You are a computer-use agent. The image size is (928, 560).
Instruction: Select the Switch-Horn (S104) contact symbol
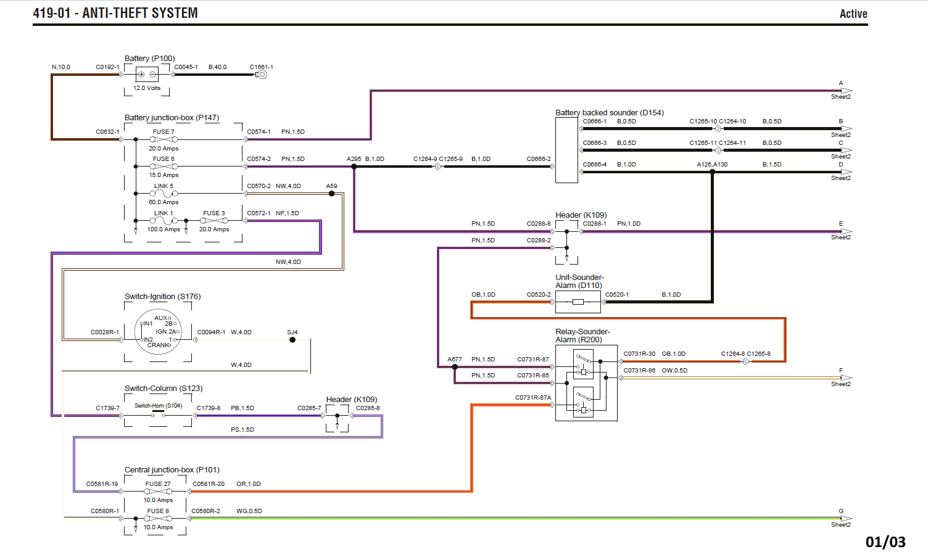(x=158, y=415)
